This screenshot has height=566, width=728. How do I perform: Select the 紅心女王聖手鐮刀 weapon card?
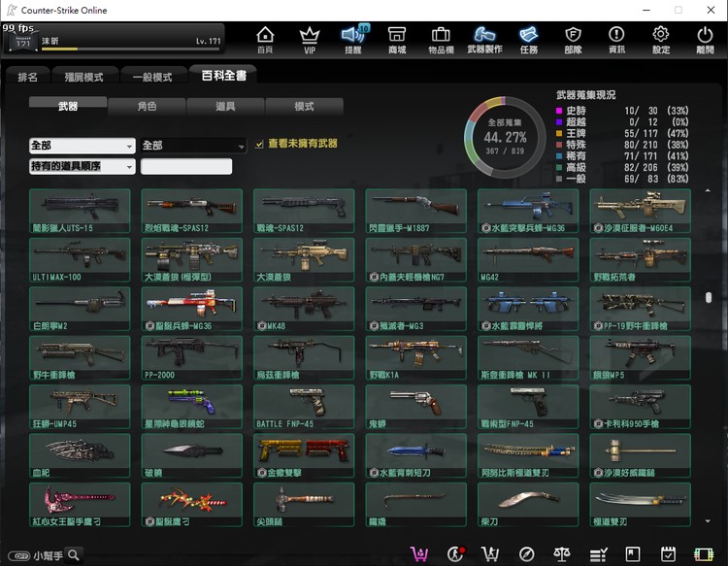(x=80, y=505)
